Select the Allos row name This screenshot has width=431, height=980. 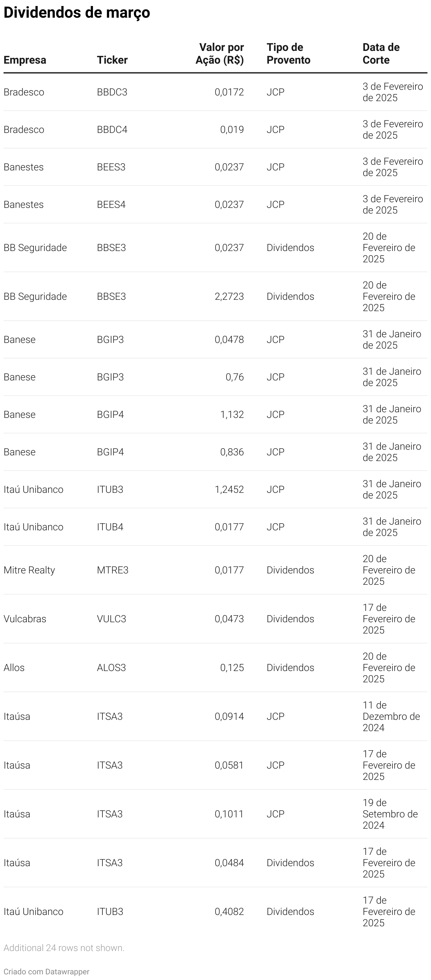pos(14,667)
